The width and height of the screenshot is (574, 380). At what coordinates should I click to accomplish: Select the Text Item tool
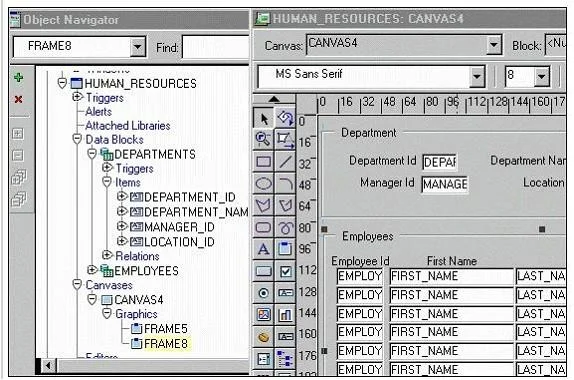pyautogui.click(x=285, y=293)
